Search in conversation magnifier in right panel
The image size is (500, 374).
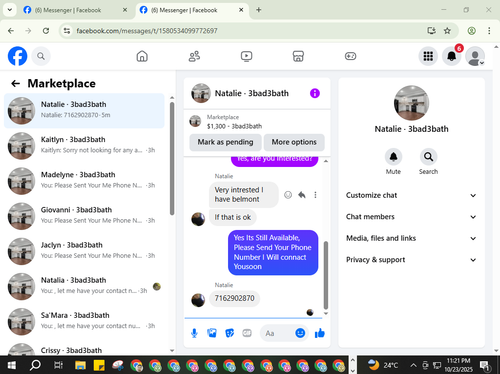pyautogui.click(x=428, y=157)
